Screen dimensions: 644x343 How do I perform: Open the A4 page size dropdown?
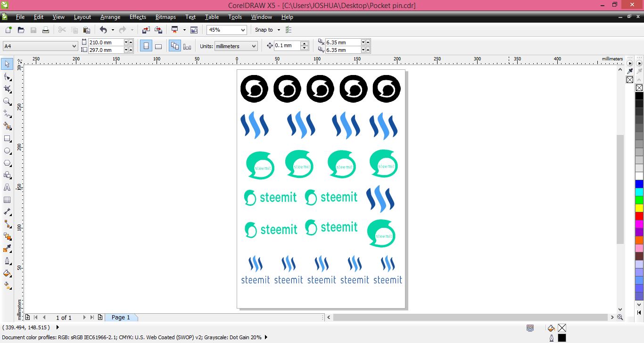coord(74,46)
